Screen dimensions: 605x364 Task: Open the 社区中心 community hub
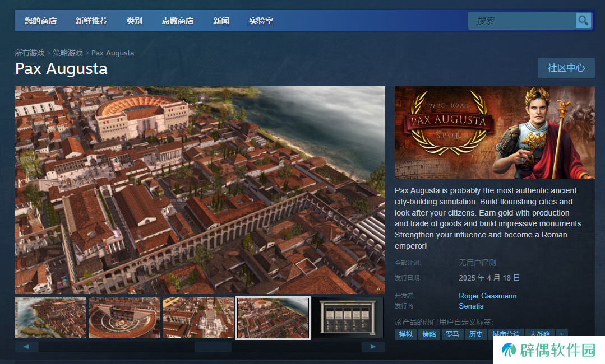click(x=566, y=68)
